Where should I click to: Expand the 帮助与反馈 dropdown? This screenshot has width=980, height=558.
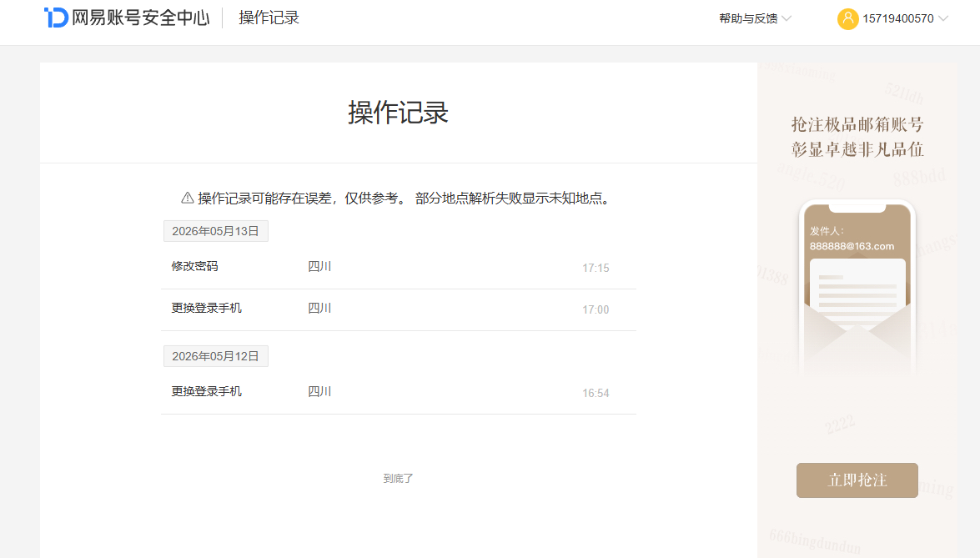[x=754, y=18]
